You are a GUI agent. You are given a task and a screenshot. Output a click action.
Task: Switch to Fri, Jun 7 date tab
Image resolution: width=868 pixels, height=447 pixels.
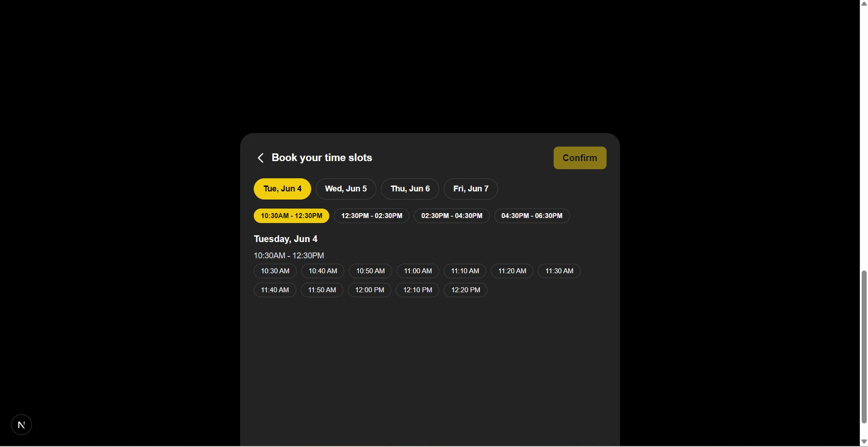[x=471, y=189]
